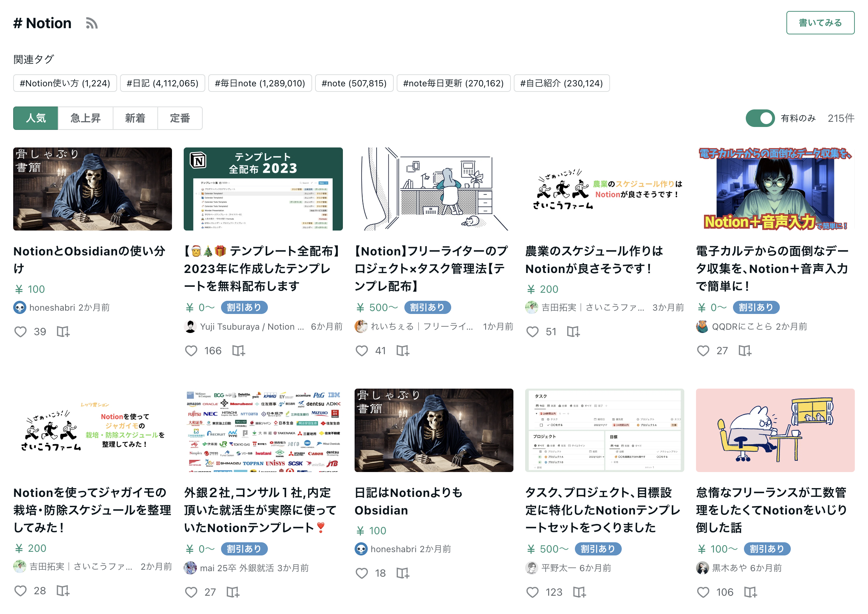Like the フリーライター article with 41 likes

click(362, 351)
